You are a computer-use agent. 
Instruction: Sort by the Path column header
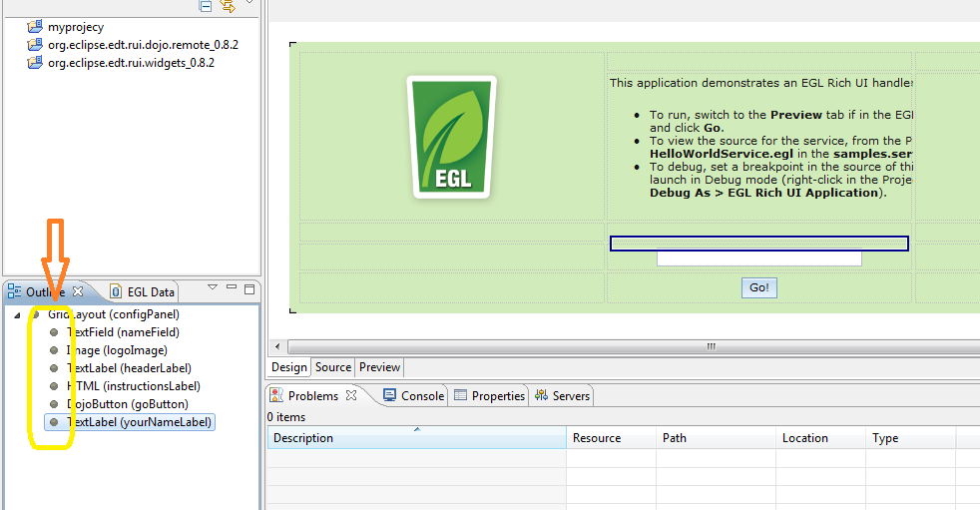coord(717,438)
